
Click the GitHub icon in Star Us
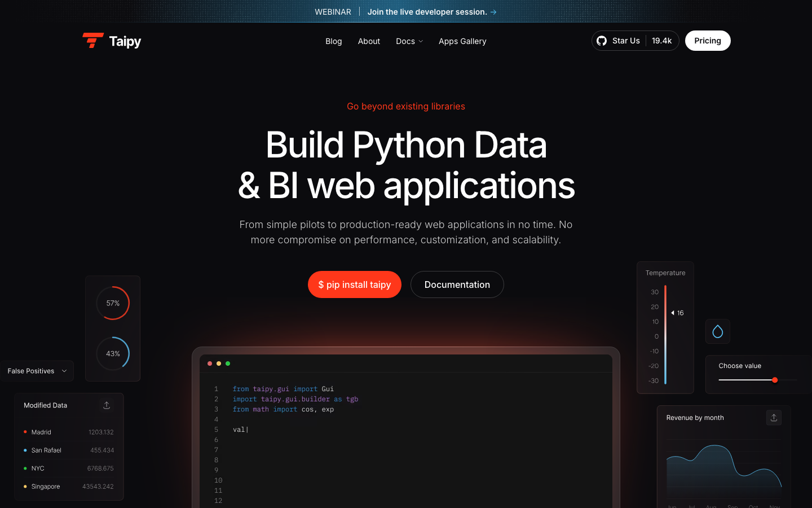point(602,41)
